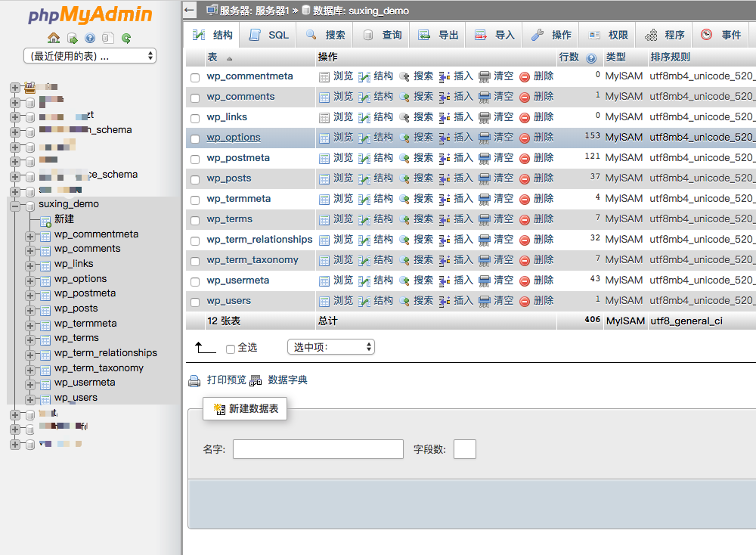The image size is (756, 555).
Task: Expand wp_links node in sidebar tree
Action: [x=30, y=265]
